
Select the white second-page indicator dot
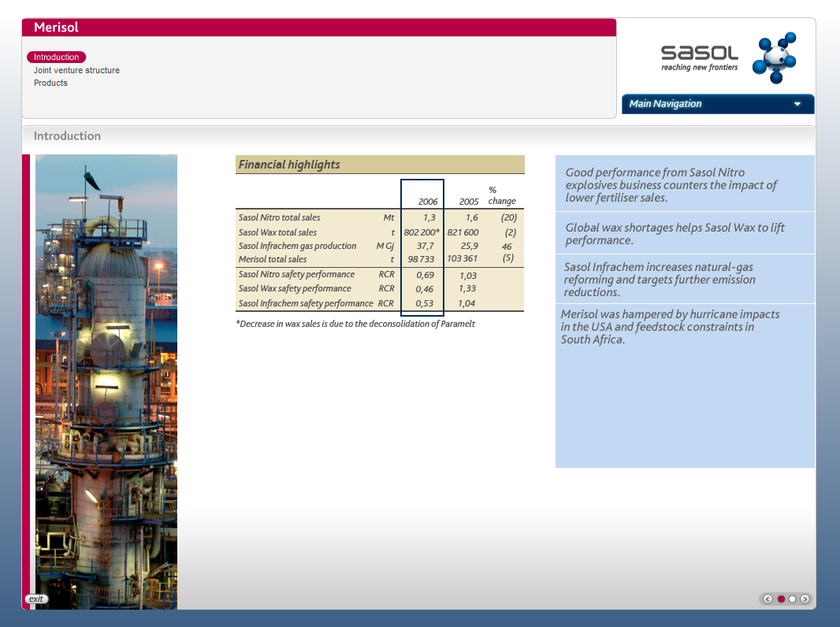tap(793, 599)
